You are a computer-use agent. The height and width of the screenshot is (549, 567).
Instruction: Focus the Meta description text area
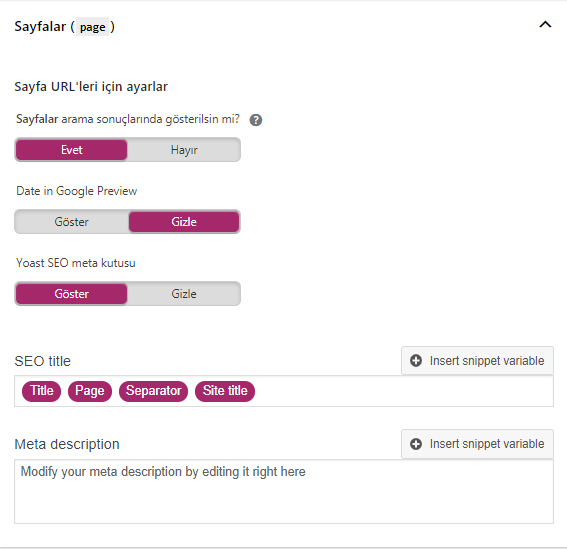point(284,491)
